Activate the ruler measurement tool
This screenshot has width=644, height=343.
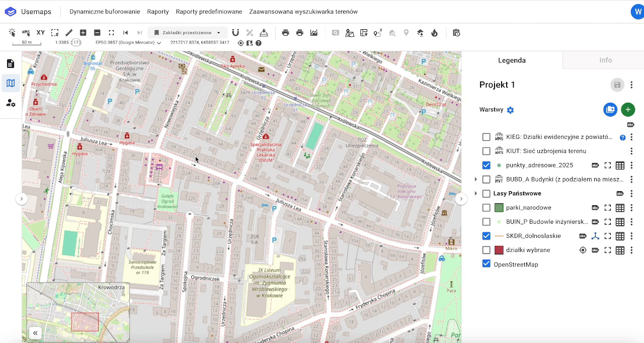coord(69,33)
